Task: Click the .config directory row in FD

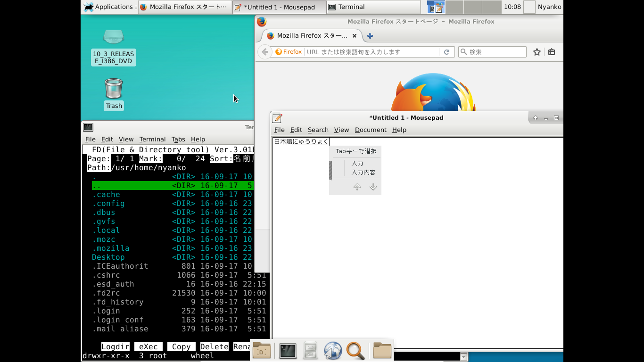Action: pos(172,204)
